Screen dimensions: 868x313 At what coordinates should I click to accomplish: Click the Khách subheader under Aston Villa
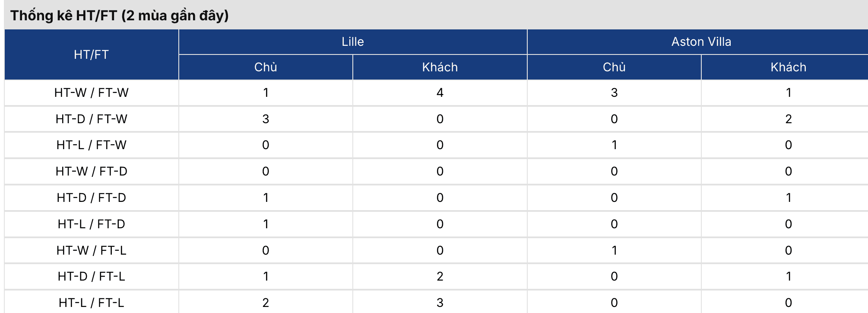[x=788, y=67]
